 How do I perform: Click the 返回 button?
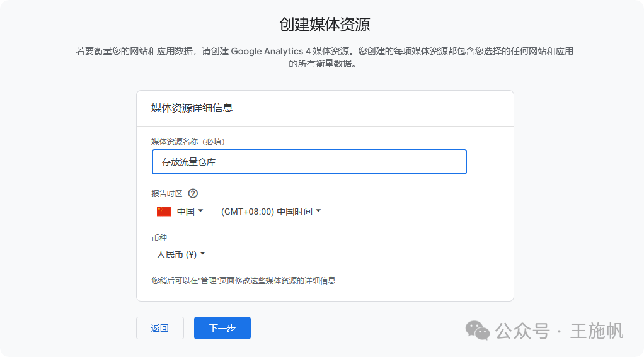tap(160, 328)
